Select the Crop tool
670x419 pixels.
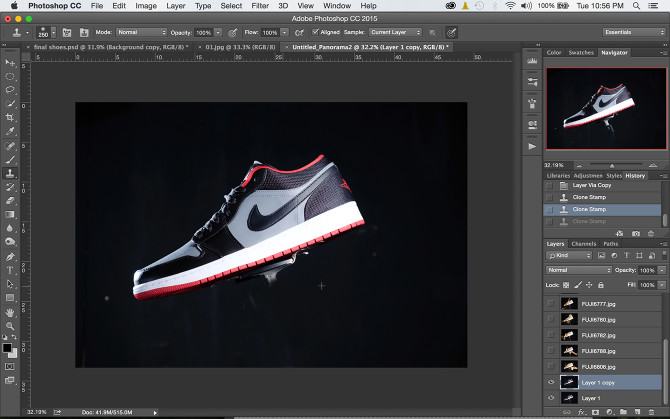click(10, 117)
